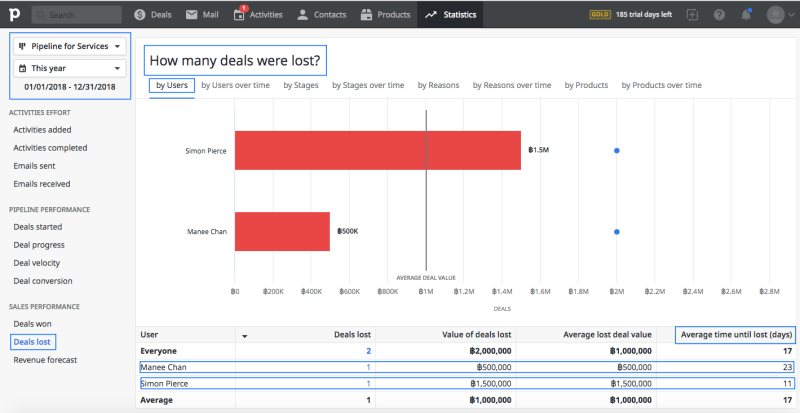Screen dimensions: 800x413
Task: Click Manee Chan's deals lost count
Action: [368, 367]
